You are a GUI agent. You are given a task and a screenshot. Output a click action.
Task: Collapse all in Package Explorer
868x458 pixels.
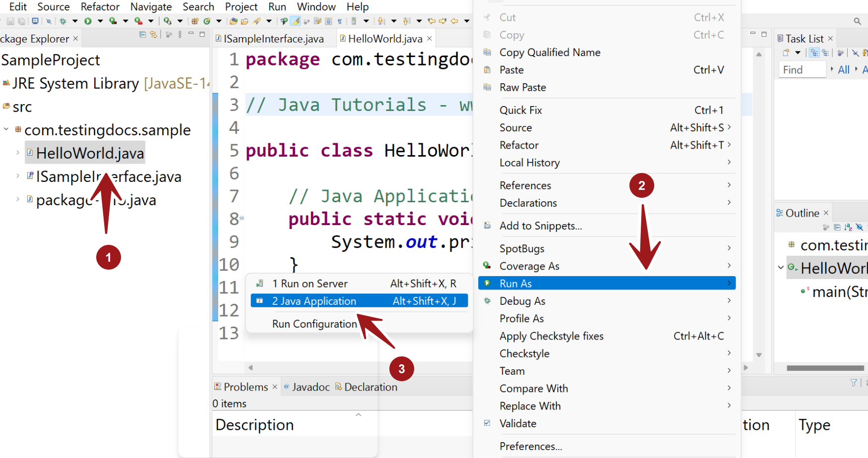click(143, 35)
